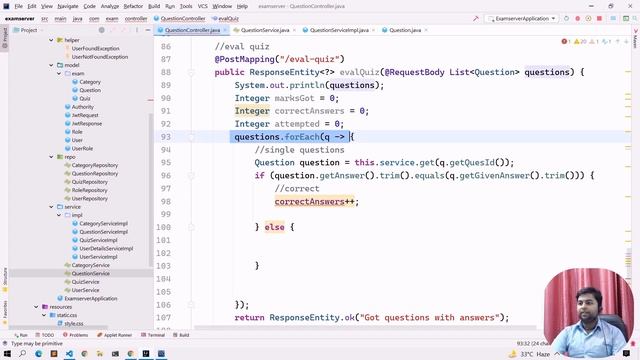This screenshot has width=640, height=360.
Task: Click line number 95 in the gutter
Action: pyautogui.click(x=165, y=163)
